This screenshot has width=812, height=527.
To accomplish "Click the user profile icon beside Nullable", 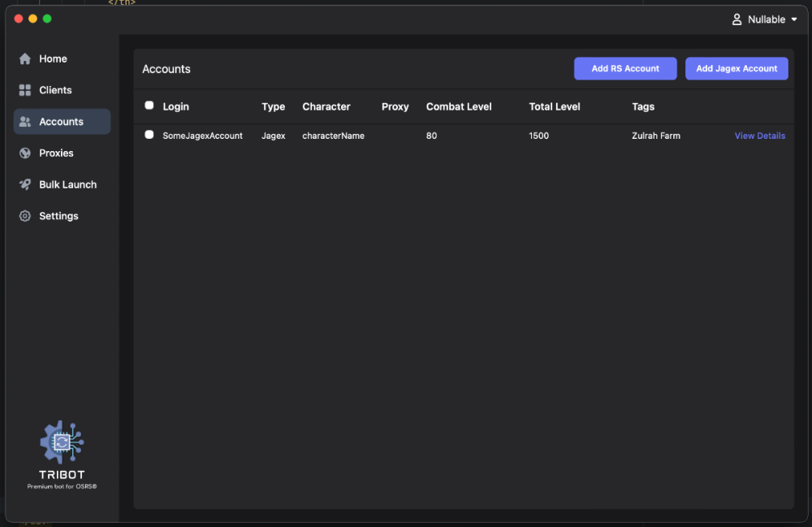I will 737,19.
